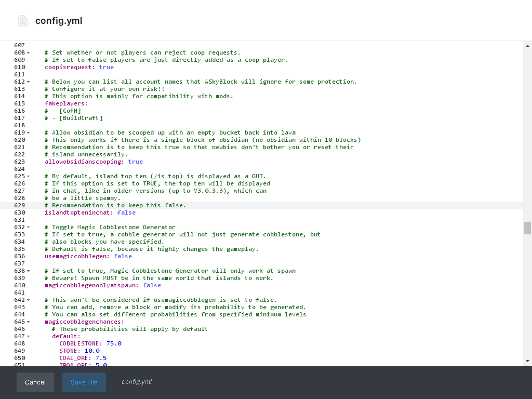Screen dimensions: 532x399
Task: Click the file icon beside config.yml title
Action: pos(22,21)
